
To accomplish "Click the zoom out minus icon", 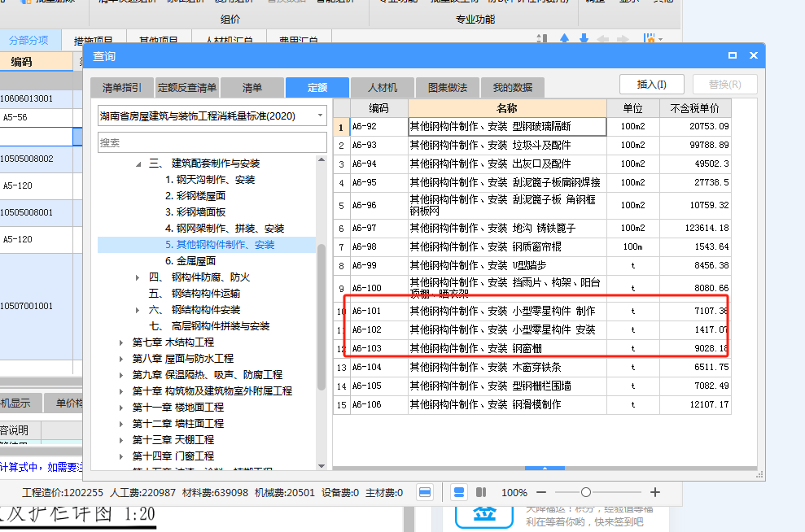I will click(541, 492).
